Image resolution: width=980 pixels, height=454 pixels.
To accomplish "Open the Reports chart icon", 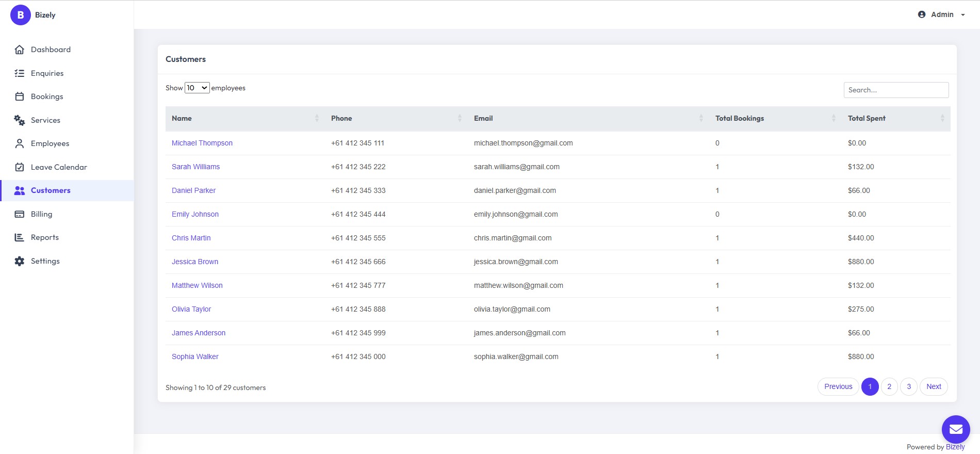I will [20, 237].
